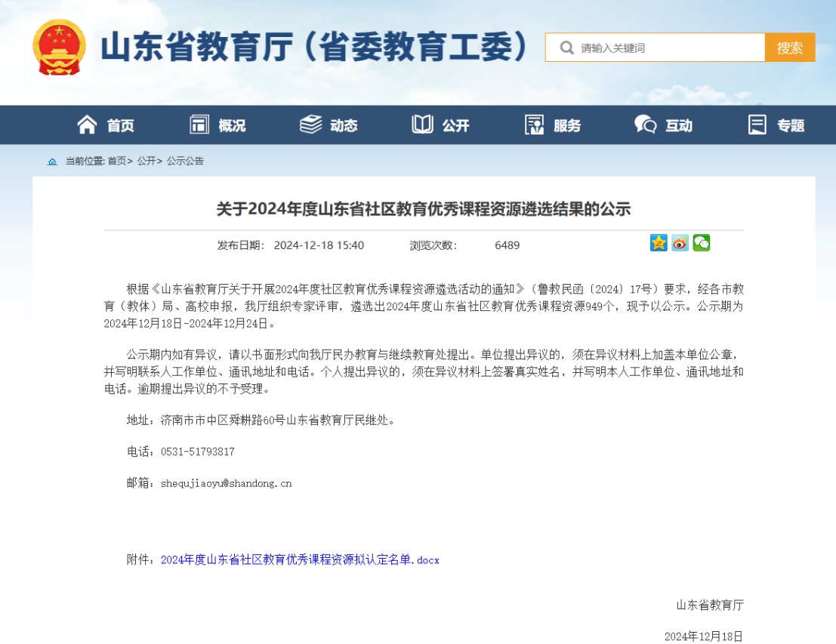836x644 pixels.
Task: Click the service icon beside 服务
Action: [x=534, y=125]
